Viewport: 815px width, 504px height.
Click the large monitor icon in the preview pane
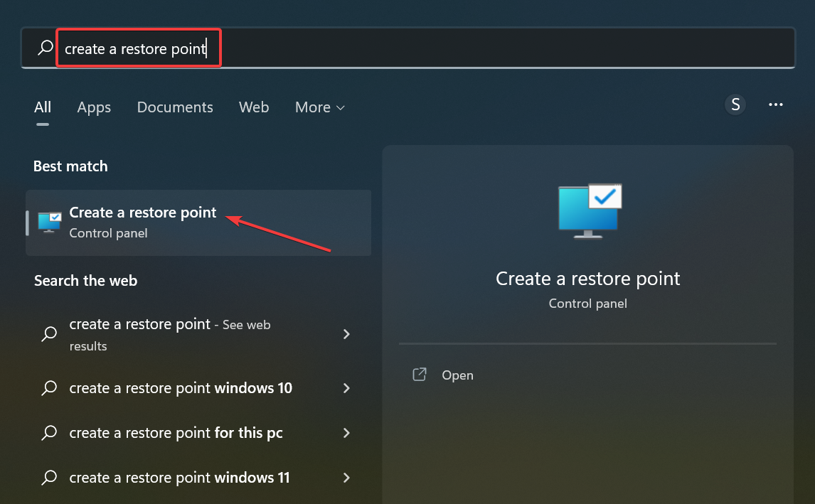590,211
